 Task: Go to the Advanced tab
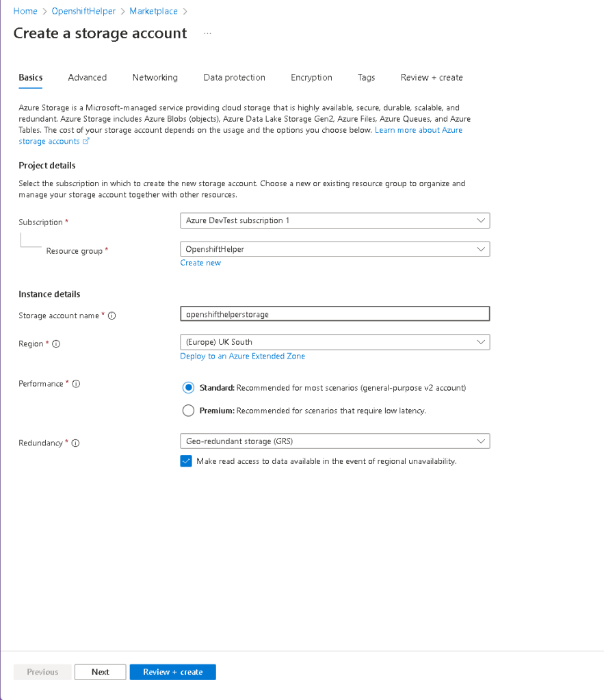pos(87,78)
